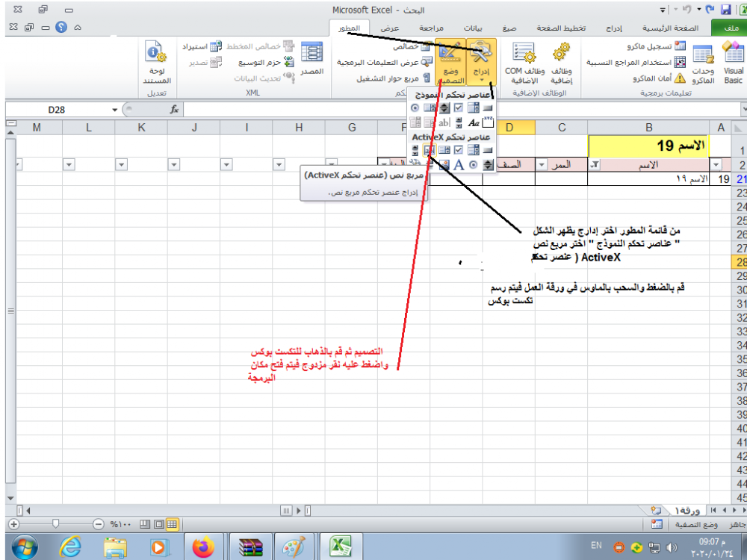Select ActiveX Option Button control icon
The image size is (747, 560).
473,165
